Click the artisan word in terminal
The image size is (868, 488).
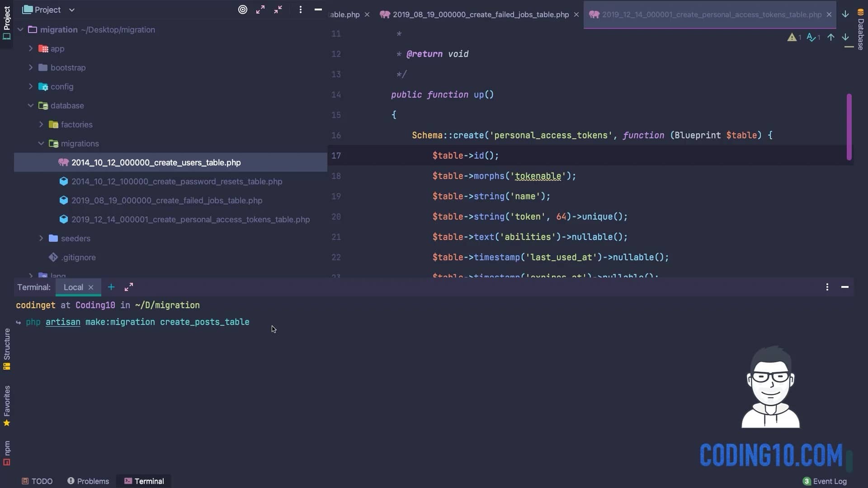coord(63,322)
